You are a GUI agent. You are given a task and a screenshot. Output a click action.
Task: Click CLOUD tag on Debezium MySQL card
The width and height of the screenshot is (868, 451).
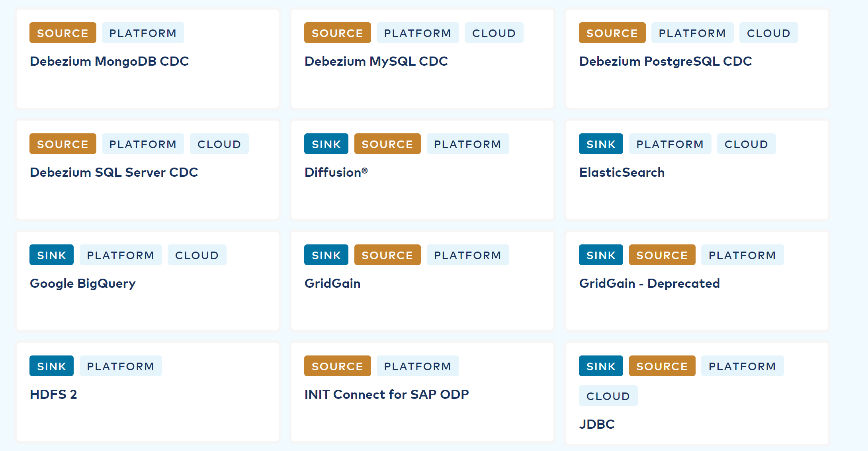(494, 33)
